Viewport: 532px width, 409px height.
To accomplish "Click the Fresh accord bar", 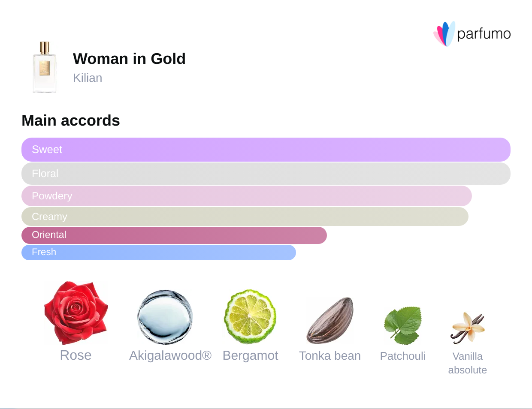I will pyautogui.click(x=159, y=253).
